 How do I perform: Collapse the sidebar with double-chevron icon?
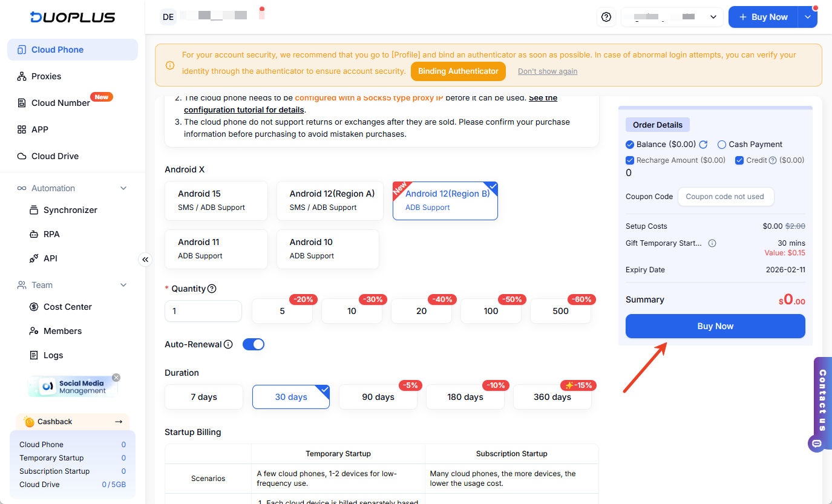pos(145,260)
